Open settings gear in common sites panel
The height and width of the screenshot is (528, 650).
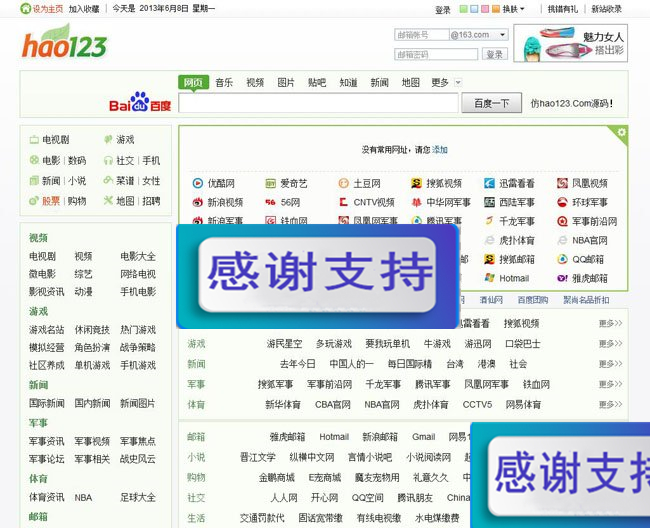pos(621,133)
